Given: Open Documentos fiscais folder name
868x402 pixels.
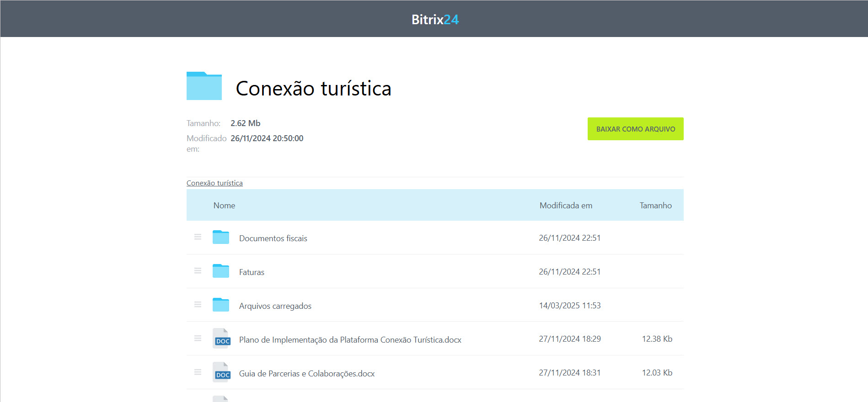Looking at the screenshot, I should point(273,238).
